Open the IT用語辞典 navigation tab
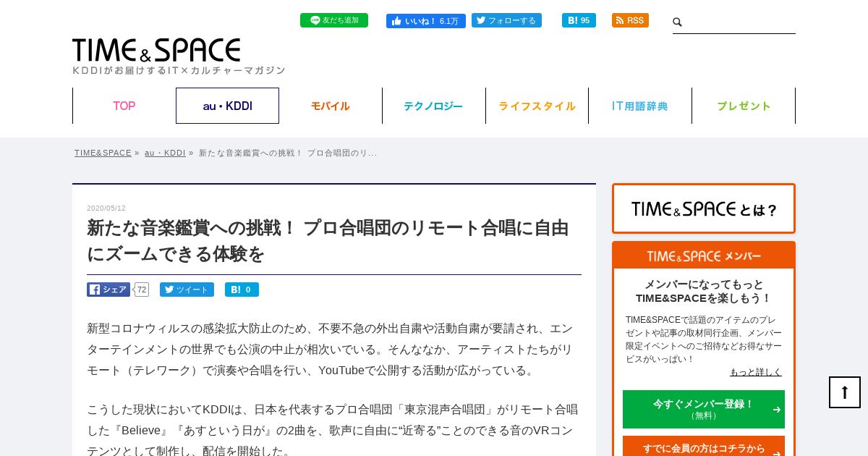 (x=640, y=106)
